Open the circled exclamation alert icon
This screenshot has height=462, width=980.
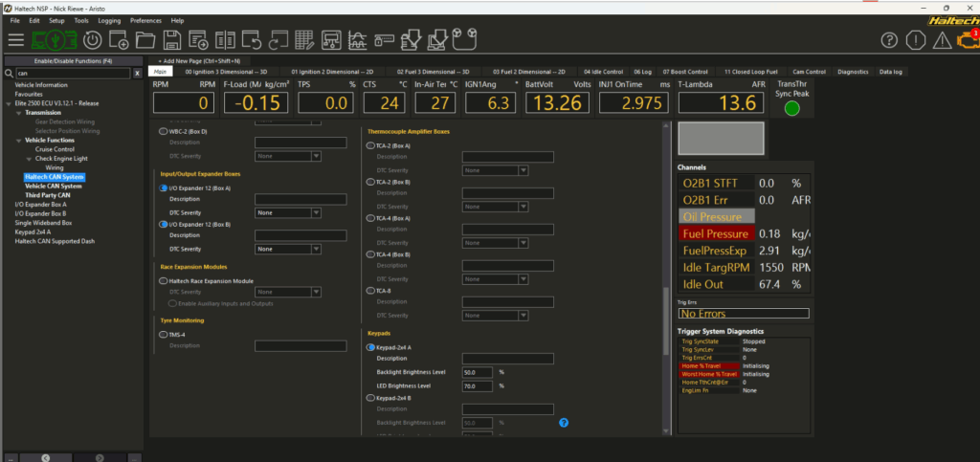[x=915, y=40]
